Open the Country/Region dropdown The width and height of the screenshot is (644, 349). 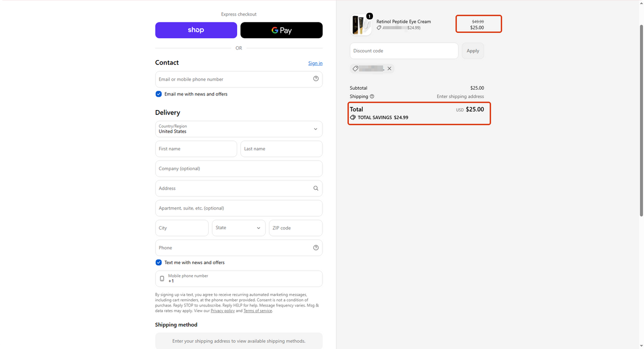[x=239, y=129]
